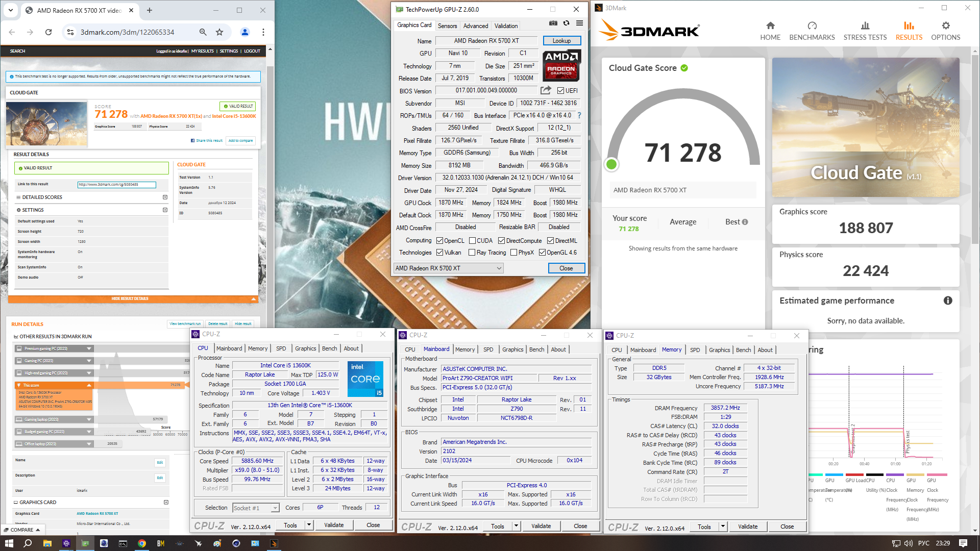Open the Tools dropdown arrow in CPU-Z Memory window
The height and width of the screenshot is (551, 980).
[x=723, y=527]
